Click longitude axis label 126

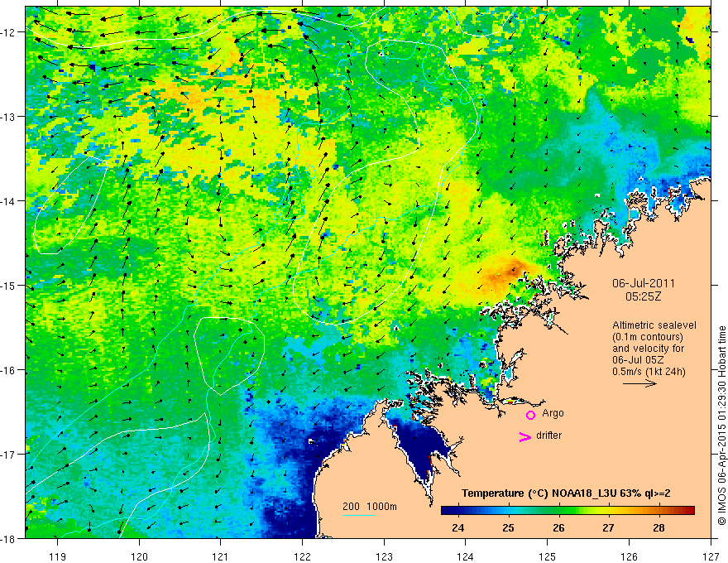629,556
